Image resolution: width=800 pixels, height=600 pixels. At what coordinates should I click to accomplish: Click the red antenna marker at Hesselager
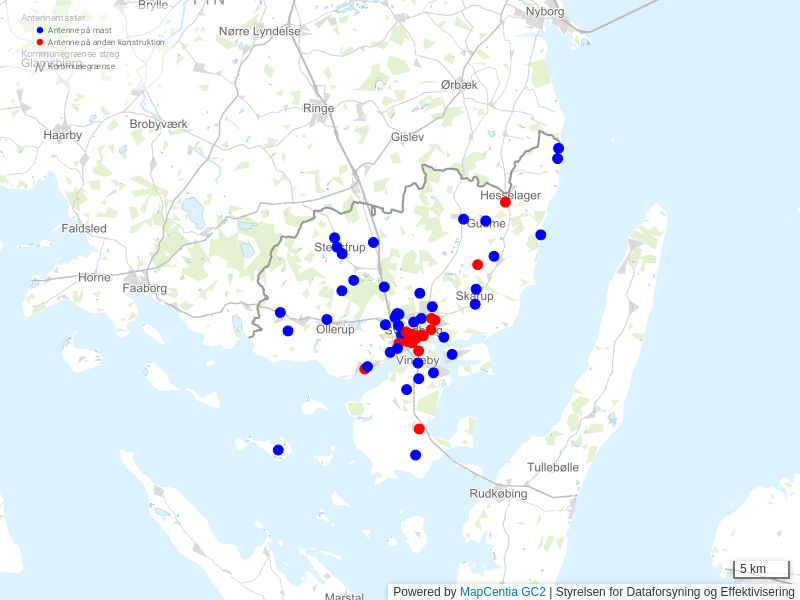point(505,202)
